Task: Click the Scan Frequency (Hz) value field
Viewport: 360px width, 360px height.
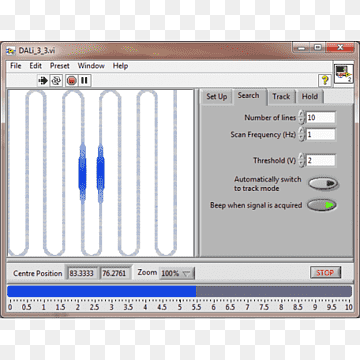Action: point(320,134)
